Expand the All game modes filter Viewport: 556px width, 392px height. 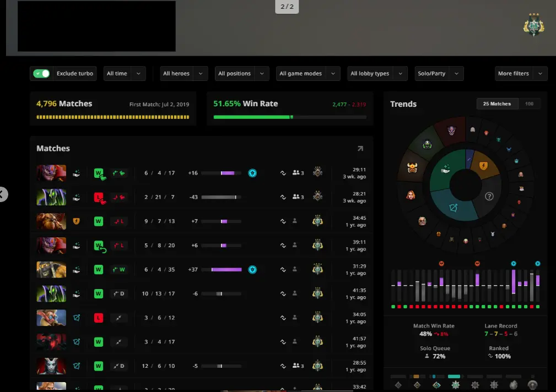click(x=307, y=74)
